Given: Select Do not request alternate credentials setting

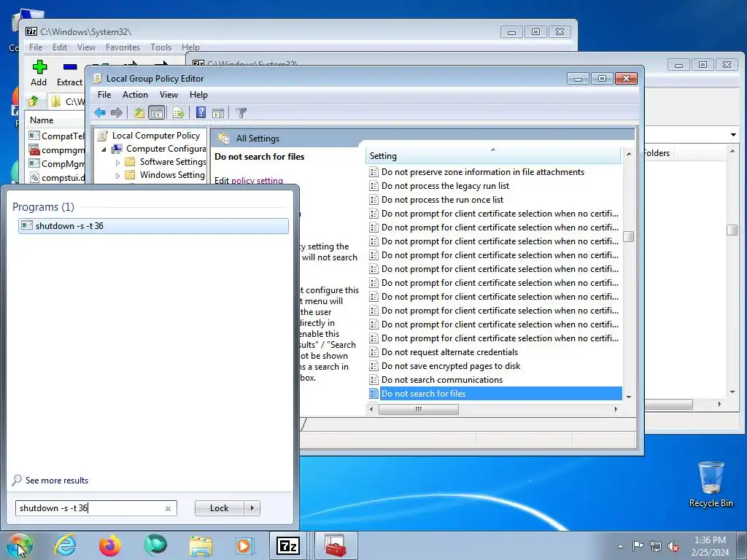Looking at the screenshot, I should click(449, 352).
